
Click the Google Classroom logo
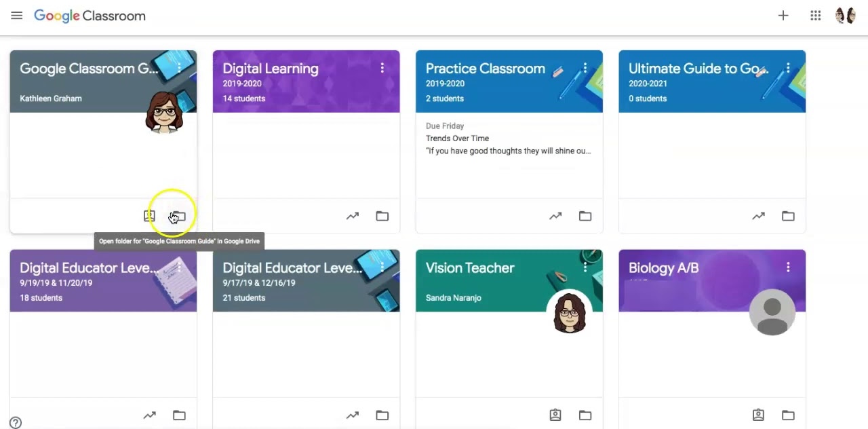90,16
